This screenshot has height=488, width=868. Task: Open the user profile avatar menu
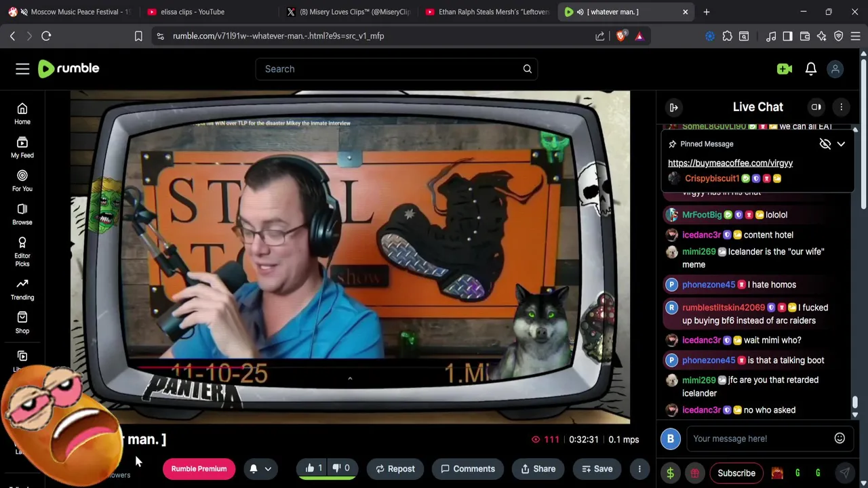point(835,68)
